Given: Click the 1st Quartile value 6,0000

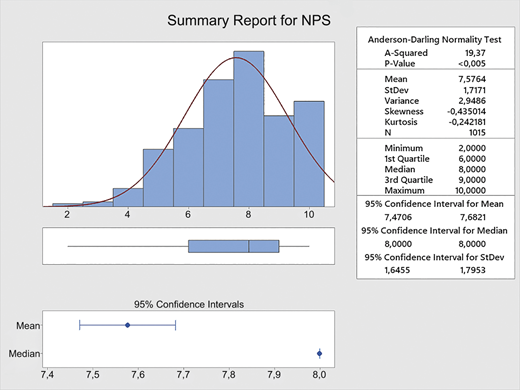Looking at the screenshot, I should click(x=472, y=159).
